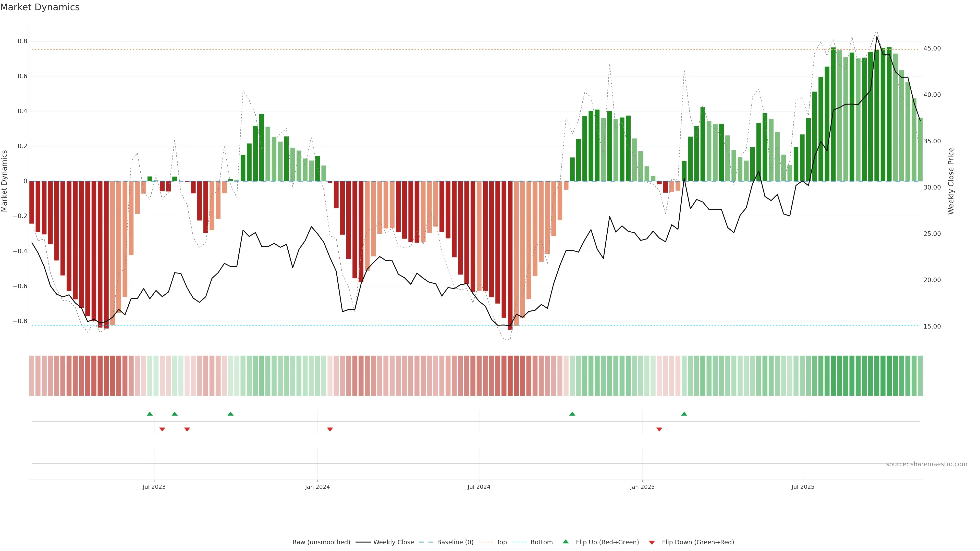Click the Jan 2024 x-axis label
This screenshot has height=551, width=980.
(x=317, y=487)
